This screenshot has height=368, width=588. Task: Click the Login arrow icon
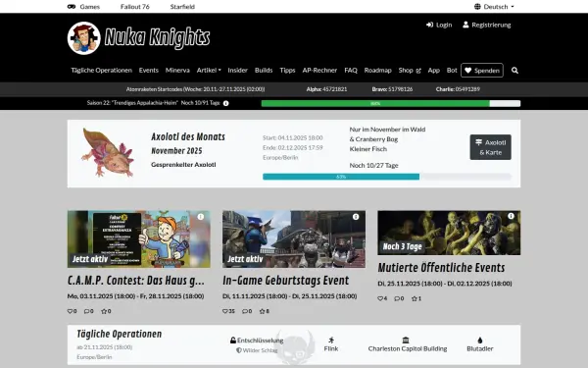(429, 25)
